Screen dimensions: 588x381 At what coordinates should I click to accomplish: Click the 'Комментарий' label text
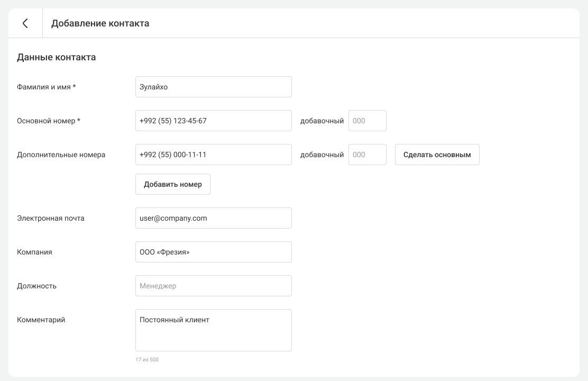pyautogui.click(x=41, y=320)
